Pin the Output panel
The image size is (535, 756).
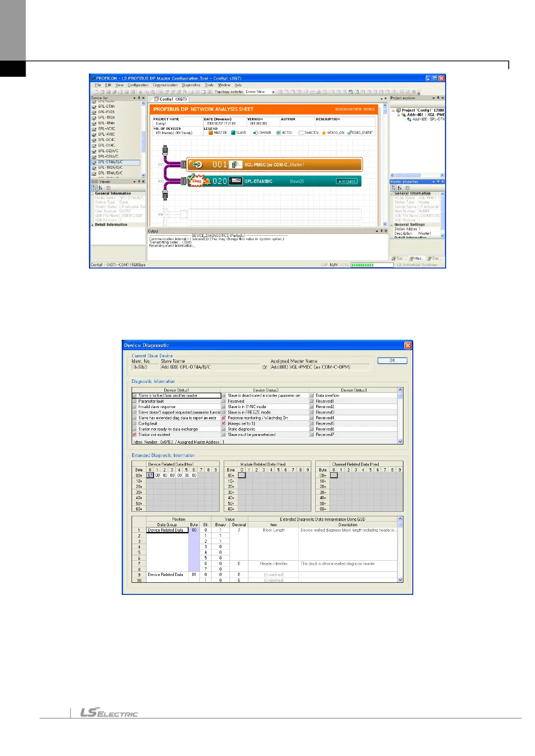click(381, 231)
